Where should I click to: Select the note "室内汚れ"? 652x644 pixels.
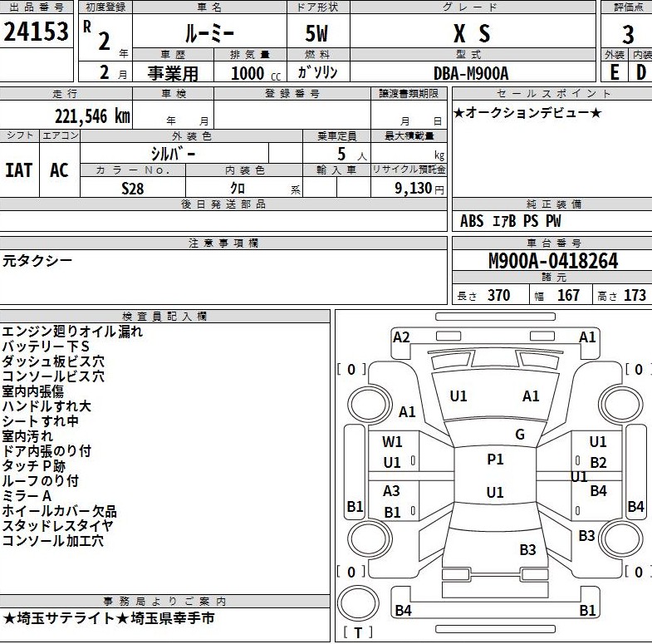27,436
